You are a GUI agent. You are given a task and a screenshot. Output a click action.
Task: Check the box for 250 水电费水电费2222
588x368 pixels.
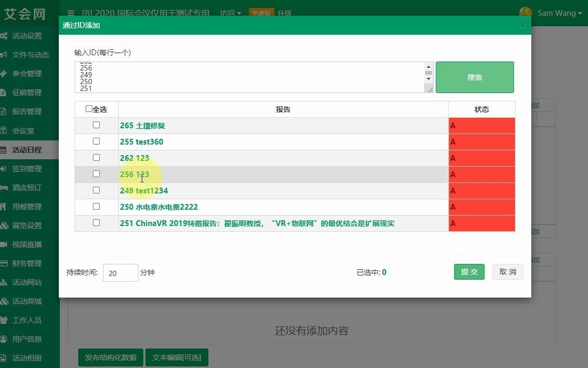point(96,207)
